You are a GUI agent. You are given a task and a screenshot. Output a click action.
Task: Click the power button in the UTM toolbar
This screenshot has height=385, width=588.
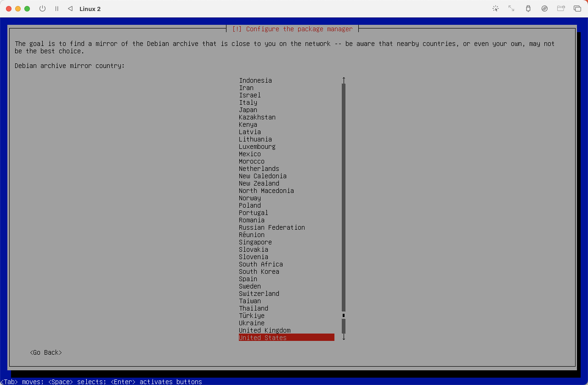42,8
